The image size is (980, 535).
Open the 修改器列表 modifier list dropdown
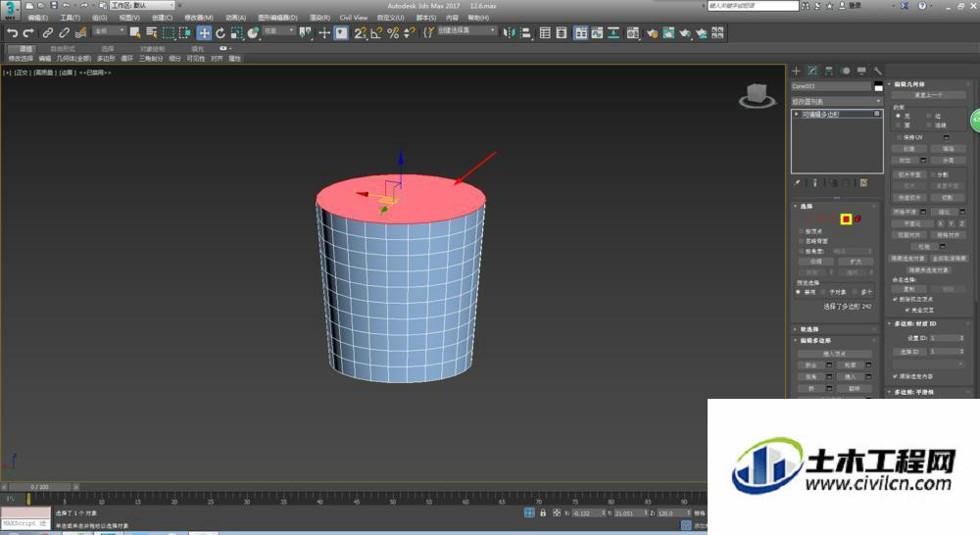click(x=837, y=101)
